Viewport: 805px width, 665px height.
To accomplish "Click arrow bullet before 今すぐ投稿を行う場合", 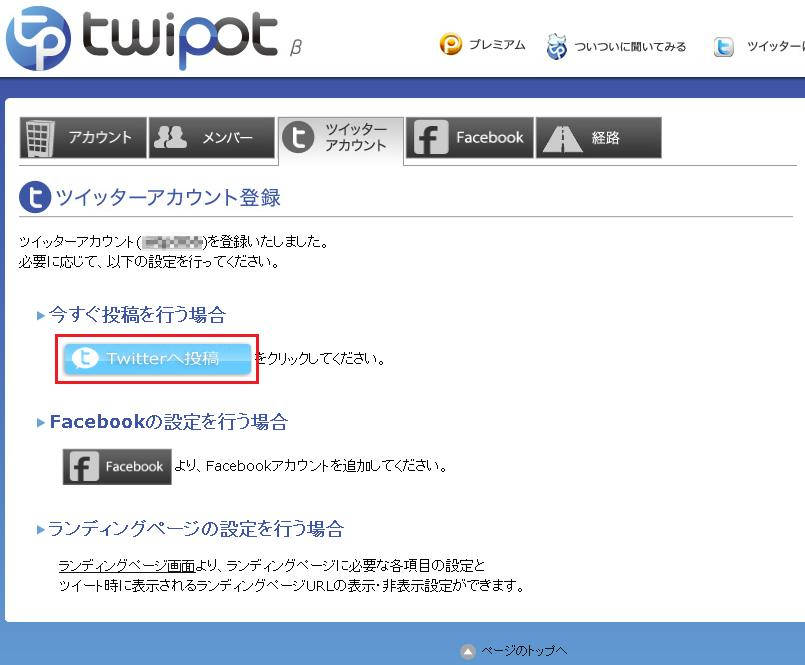I will [x=41, y=315].
